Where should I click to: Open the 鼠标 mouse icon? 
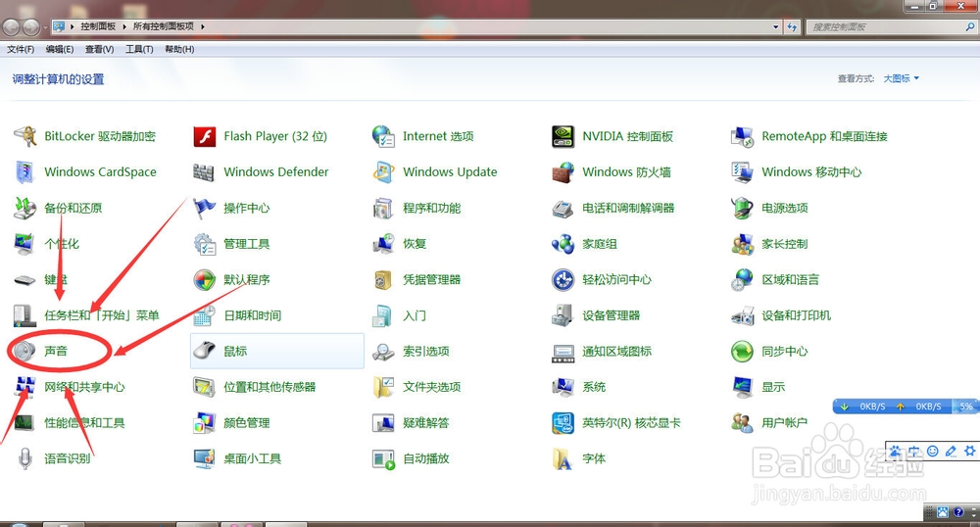pyautogui.click(x=205, y=351)
